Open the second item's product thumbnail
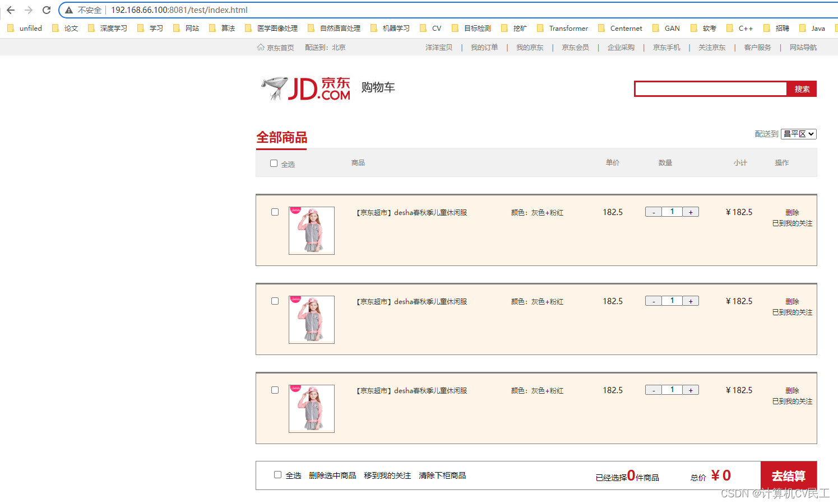 click(x=312, y=320)
